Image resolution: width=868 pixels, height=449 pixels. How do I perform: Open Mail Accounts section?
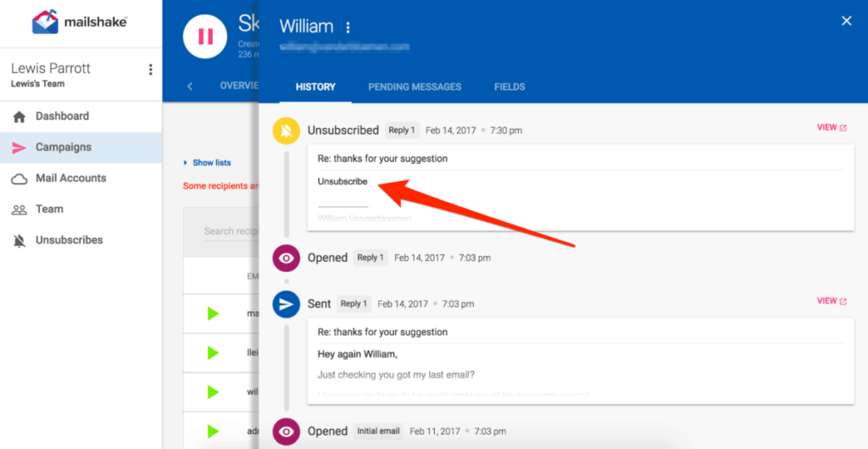81,178
